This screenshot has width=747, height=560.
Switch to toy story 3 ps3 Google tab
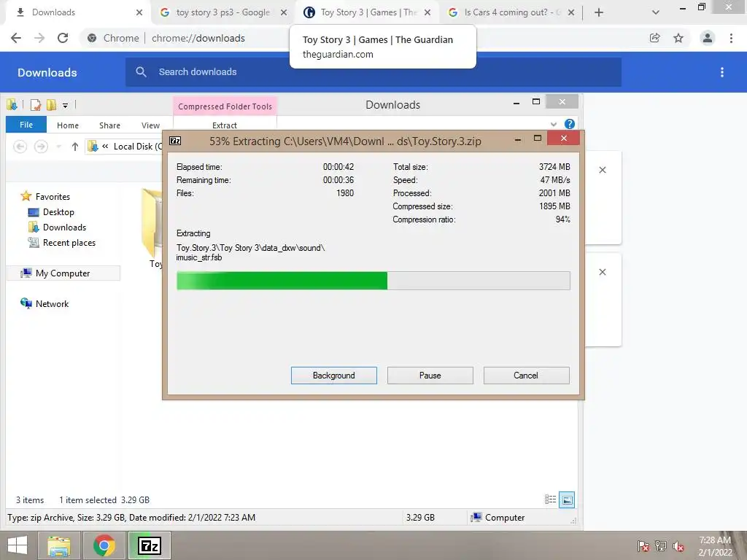(x=222, y=12)
